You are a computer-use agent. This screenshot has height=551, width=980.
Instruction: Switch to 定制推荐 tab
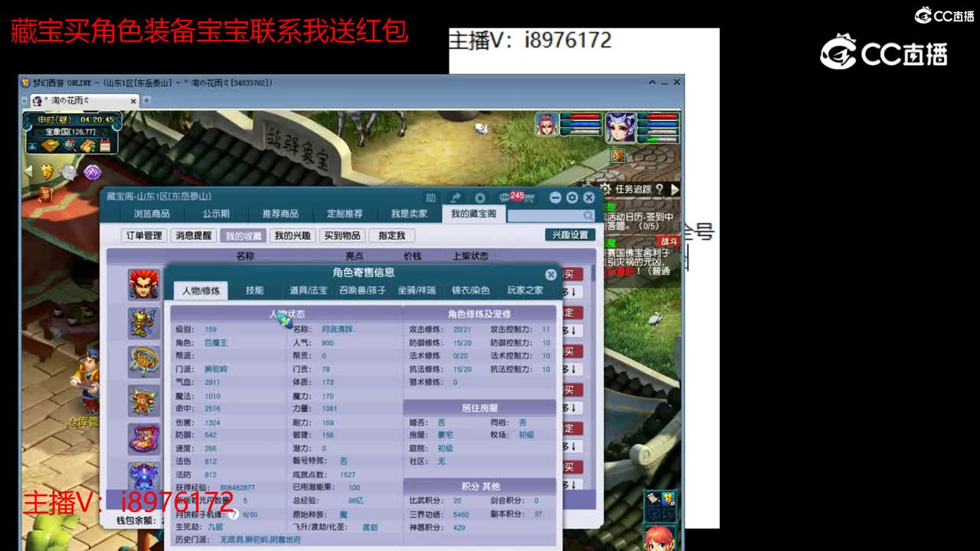(x=345, y=214)
